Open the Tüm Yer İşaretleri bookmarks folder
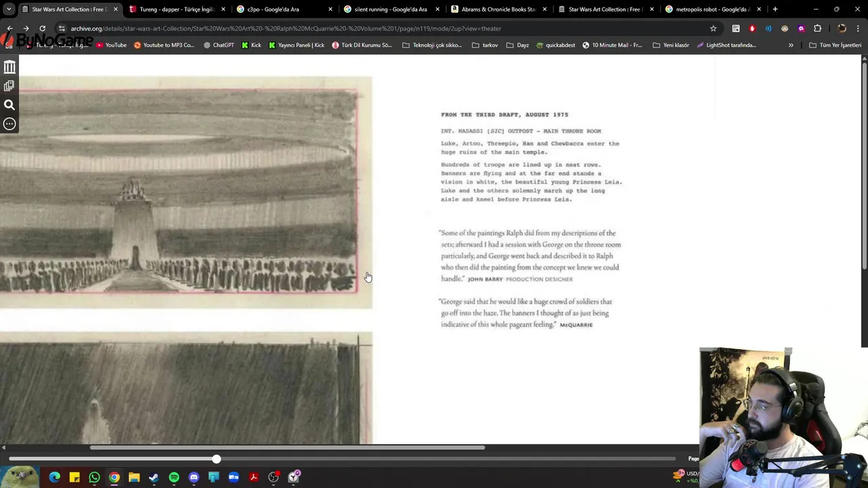The width and height of the screenshot is (868, 488). (x=835, y=45)
